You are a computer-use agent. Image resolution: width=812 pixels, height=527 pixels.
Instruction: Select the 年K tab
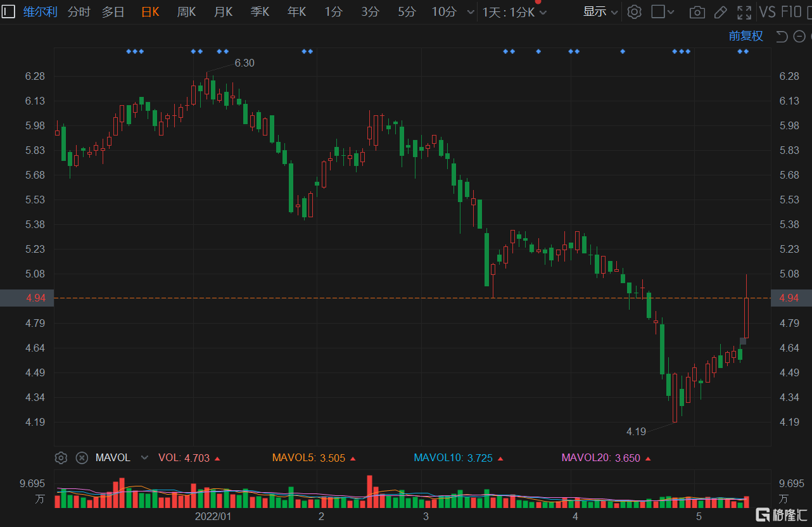(x=296, y=11)
